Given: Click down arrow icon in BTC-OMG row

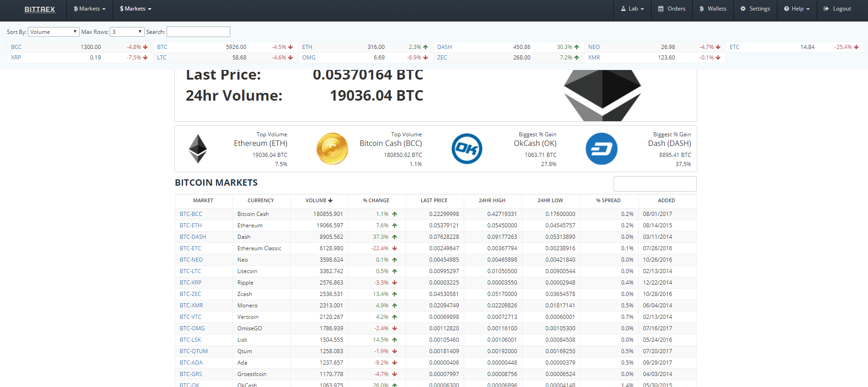Looking at the screenshot, I should tap(395, 328).
